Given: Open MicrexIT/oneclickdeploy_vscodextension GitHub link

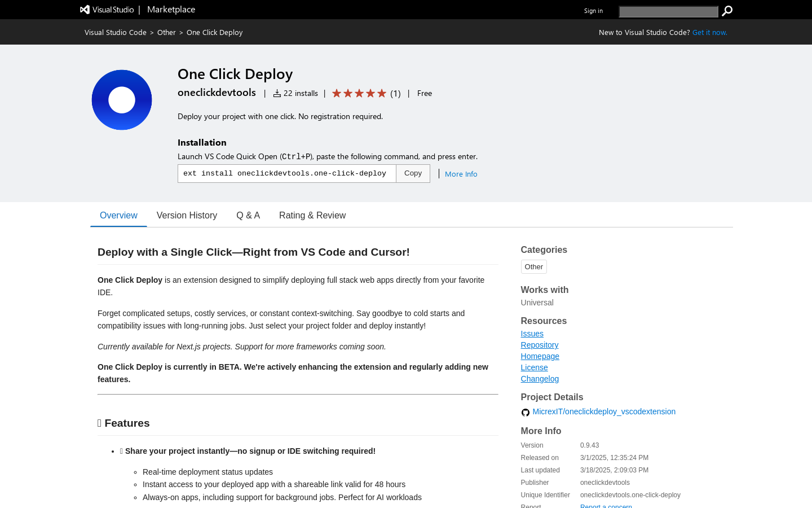Looking at the screenshot, I should click(x=604, y=411).
